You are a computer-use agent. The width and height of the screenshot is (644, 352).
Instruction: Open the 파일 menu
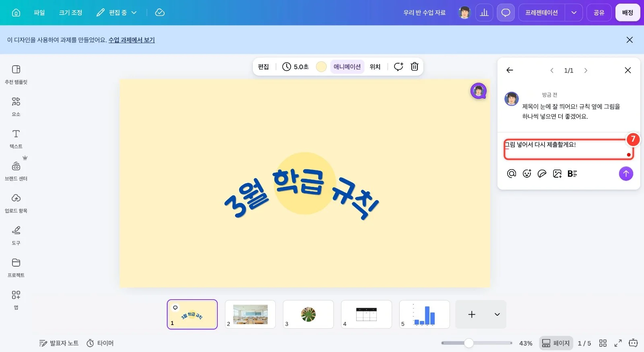[x=39, y=12]
